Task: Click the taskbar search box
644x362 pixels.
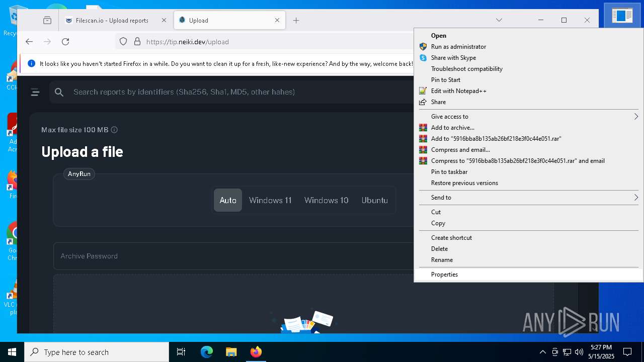Action: [97, 352]
